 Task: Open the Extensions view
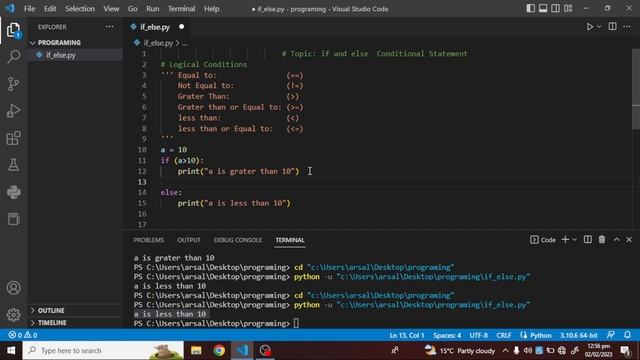(13, 138)
